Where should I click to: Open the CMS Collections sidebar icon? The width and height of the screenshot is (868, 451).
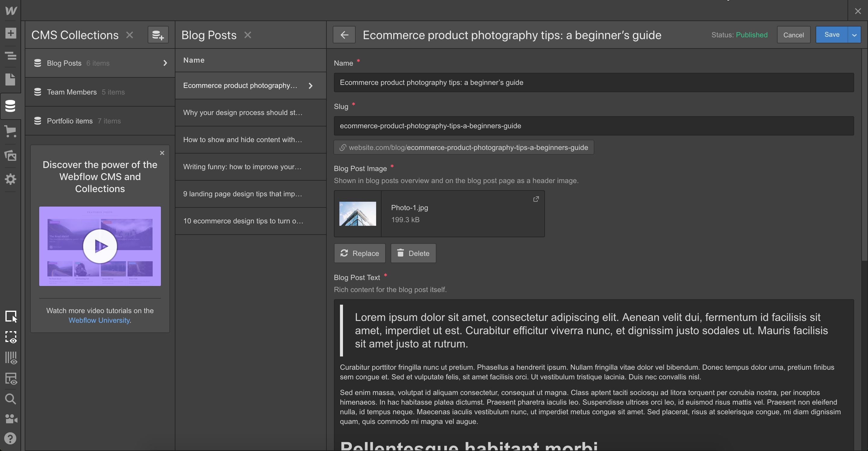tap(11, 106)
